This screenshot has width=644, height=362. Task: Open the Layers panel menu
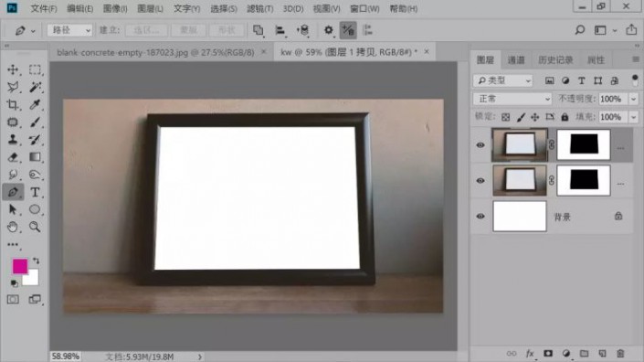click(636, 59)
